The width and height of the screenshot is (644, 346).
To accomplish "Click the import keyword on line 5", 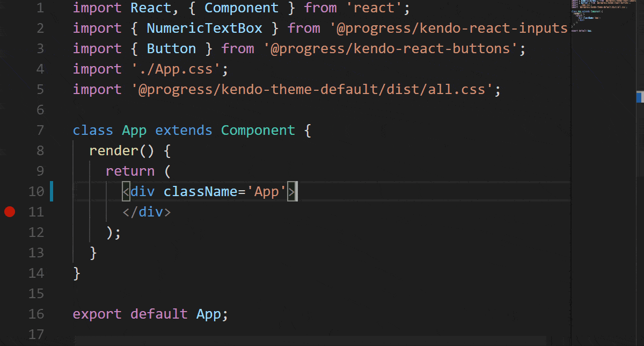I will 98,90.
